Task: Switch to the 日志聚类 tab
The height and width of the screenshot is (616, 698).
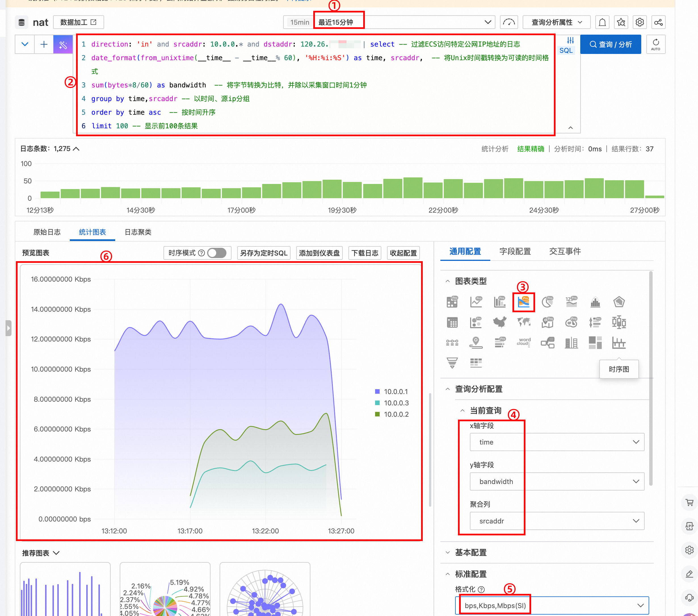Action: coord(138,232)
